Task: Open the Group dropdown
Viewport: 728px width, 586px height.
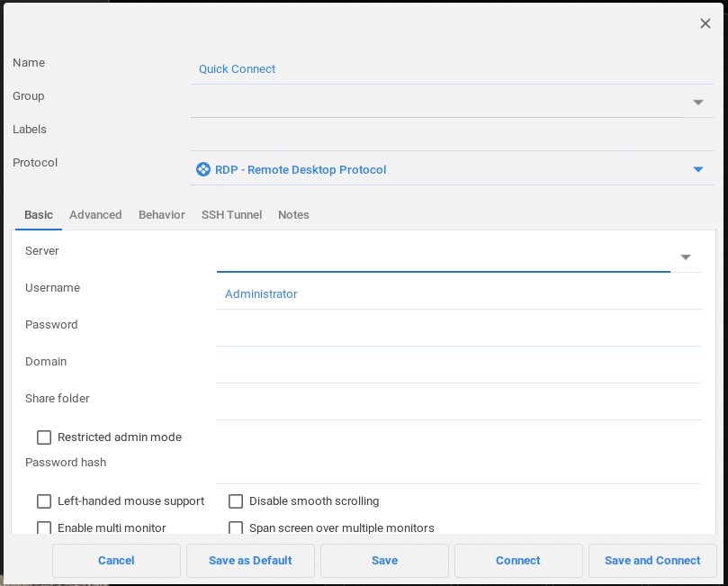Action: tap(697, 102)
